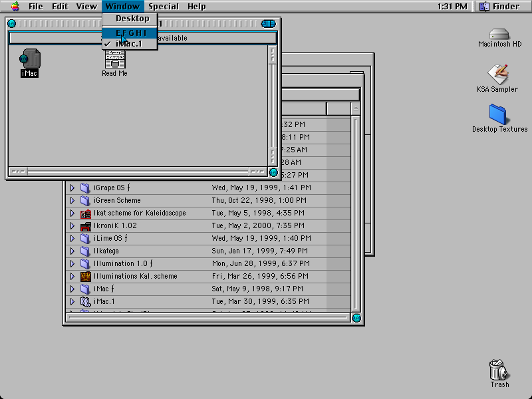Click date 'Tue, May 2, 2000, 7:35 PM'
This screenshot has height=399, width=532.
[x=258, y=225]
